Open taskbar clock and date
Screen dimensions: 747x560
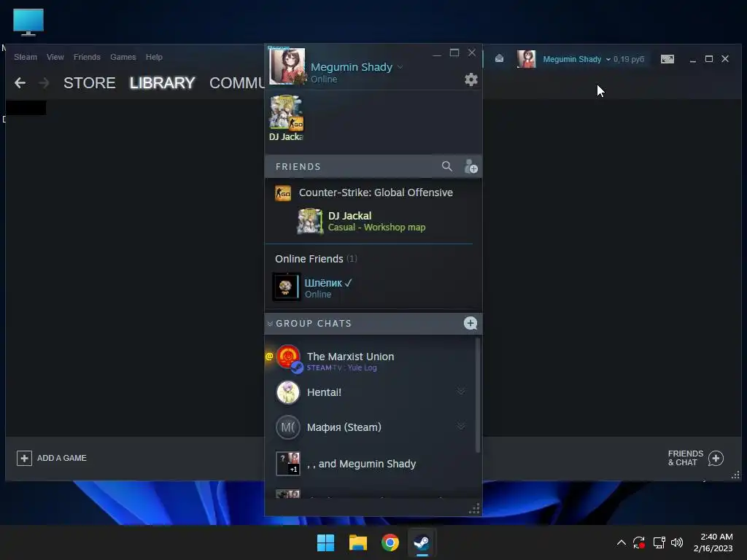tap(713, 542)
